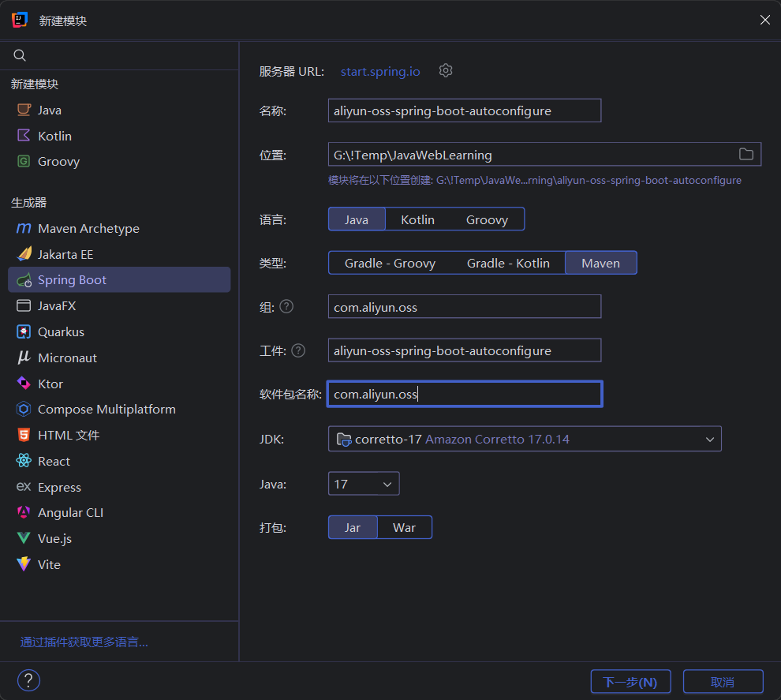Image resolution: width=781 pixels, height=700 pixels.
Task: Select Jakarta EE in generator list
Action: point(65,255)
